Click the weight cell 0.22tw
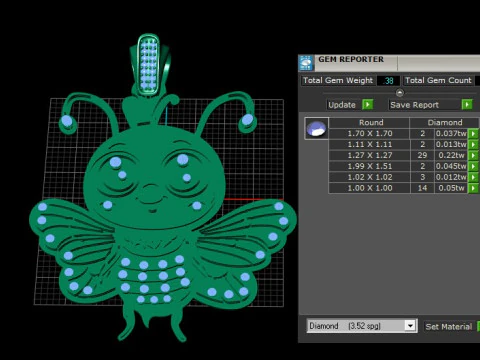The image size is (480, 360). pyautogui.click(x=451, y=155)
